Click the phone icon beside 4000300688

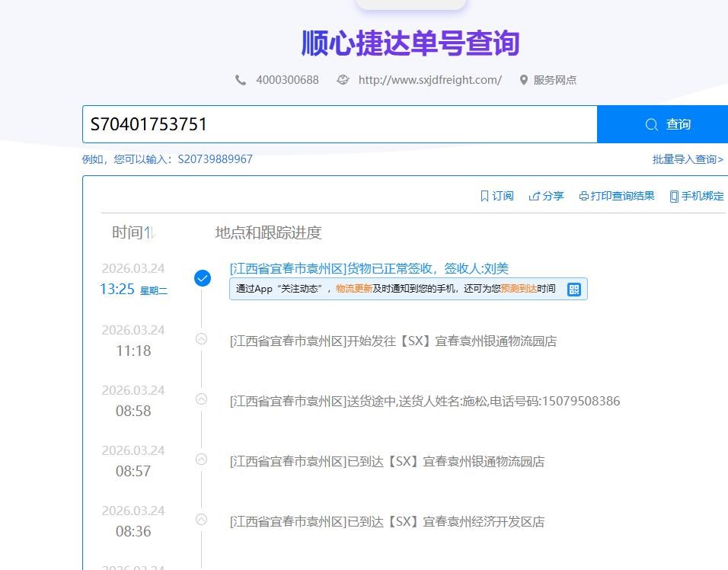pos(241,80)
